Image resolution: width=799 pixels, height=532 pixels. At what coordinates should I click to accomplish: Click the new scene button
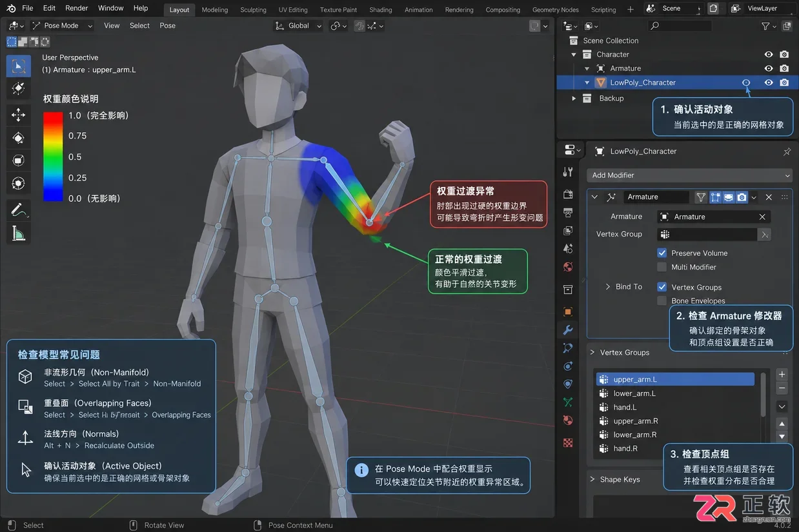[x=713, y=8]
